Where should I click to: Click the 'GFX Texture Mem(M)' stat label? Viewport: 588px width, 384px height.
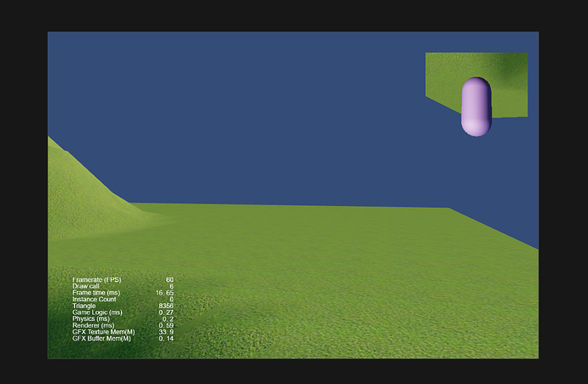103,332
